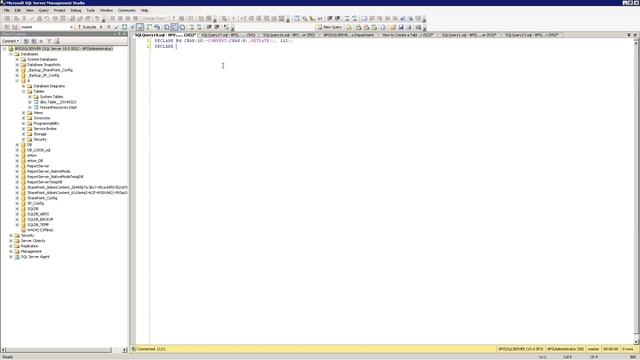The width and height of the screenshot is (640, 360).
Task: Select the ReportServer database
Action: [38, 166]
